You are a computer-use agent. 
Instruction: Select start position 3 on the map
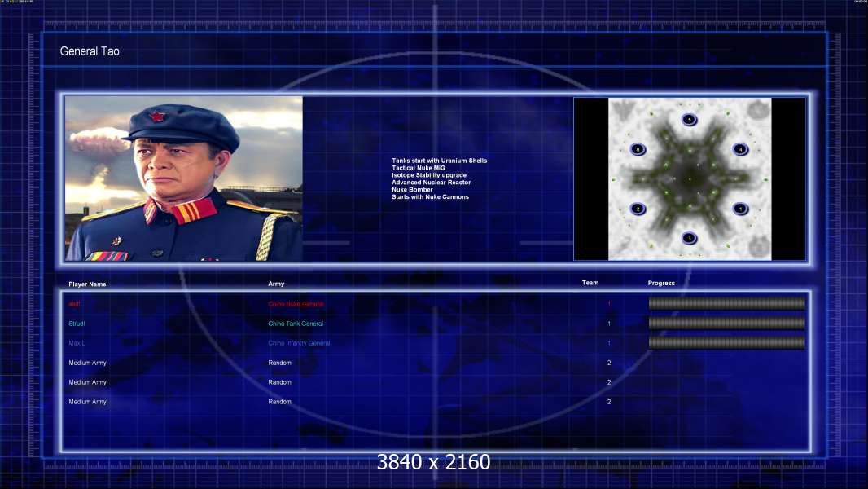pos(689,238)
